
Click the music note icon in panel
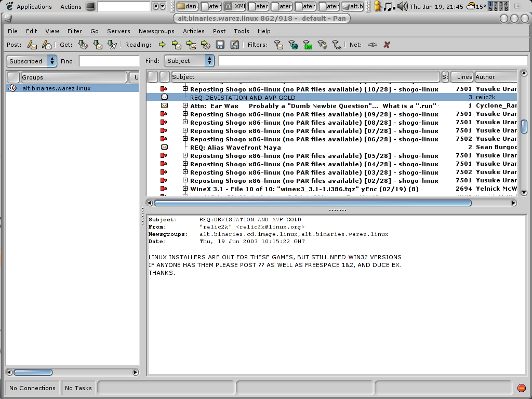[x=389, y=6]
